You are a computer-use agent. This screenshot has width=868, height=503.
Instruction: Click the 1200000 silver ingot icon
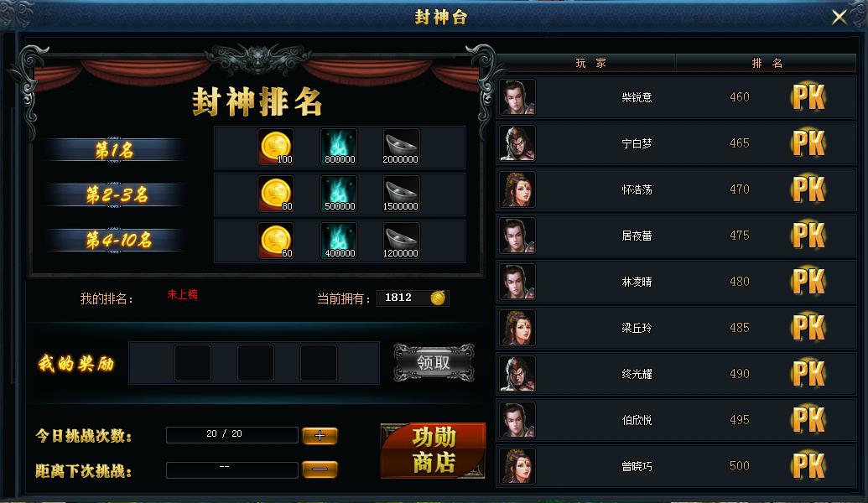[x=402, y=241]
